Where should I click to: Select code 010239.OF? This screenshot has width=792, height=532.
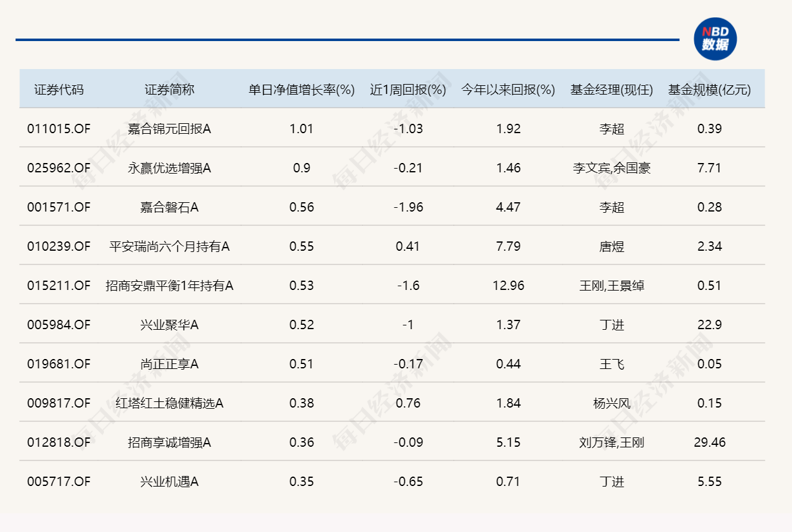[x=58, y=246]
